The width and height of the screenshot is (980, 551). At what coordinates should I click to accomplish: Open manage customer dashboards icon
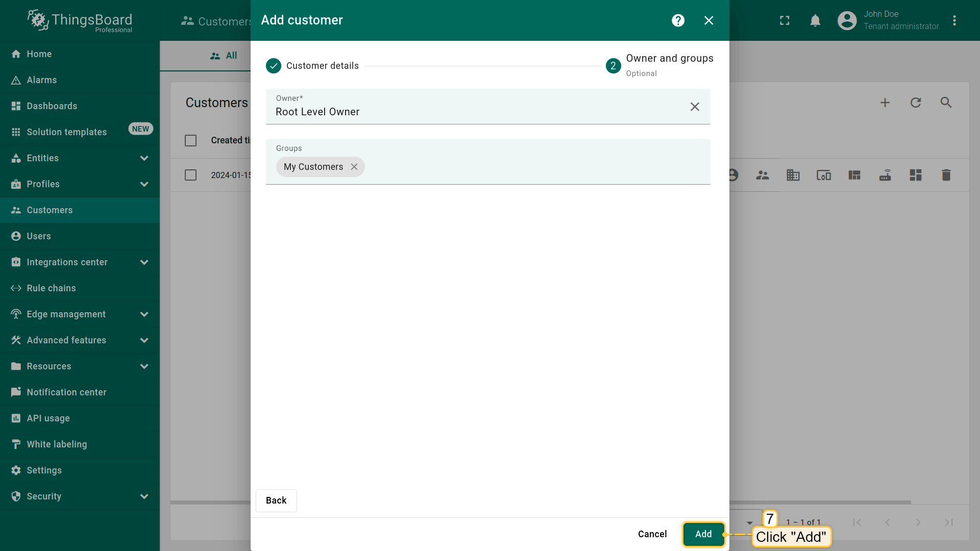(915, 175)
